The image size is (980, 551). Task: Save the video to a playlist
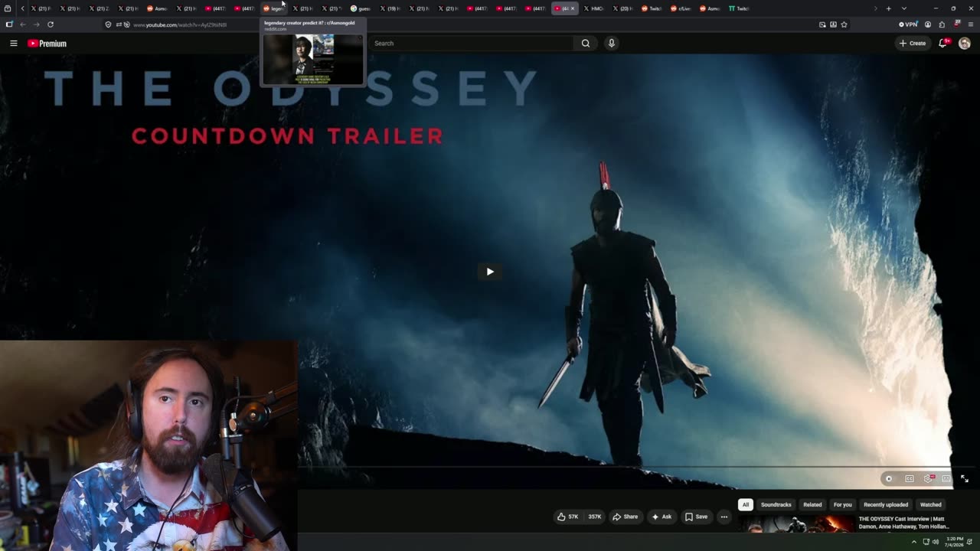(696, 517)
